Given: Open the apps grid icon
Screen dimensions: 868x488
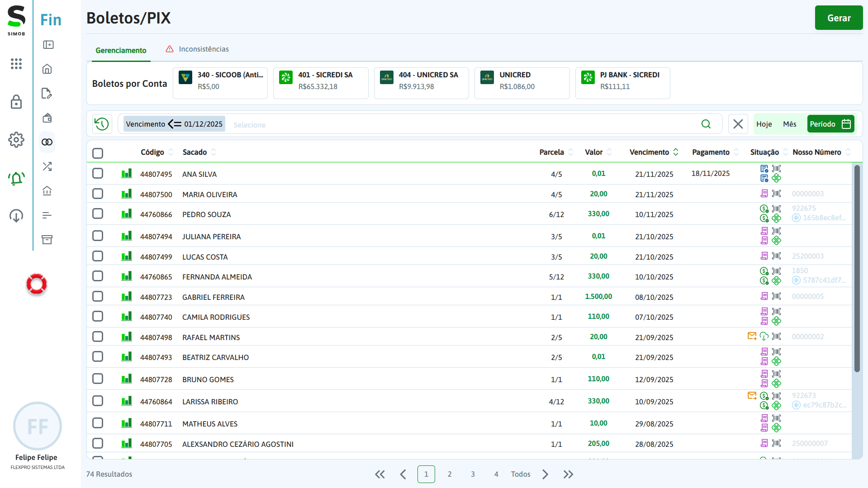Looking at the screenshot, I should pyautogui.click(x=16, y=64).
